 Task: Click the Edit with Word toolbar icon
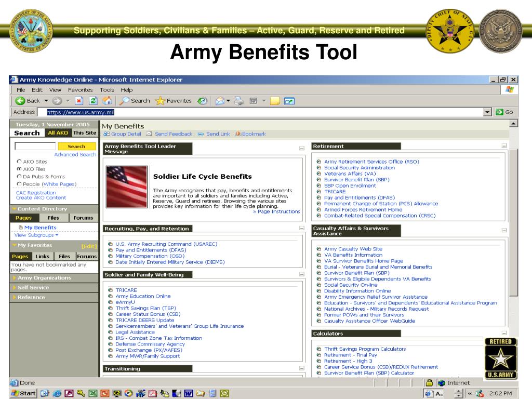click(x=253, y=101)
